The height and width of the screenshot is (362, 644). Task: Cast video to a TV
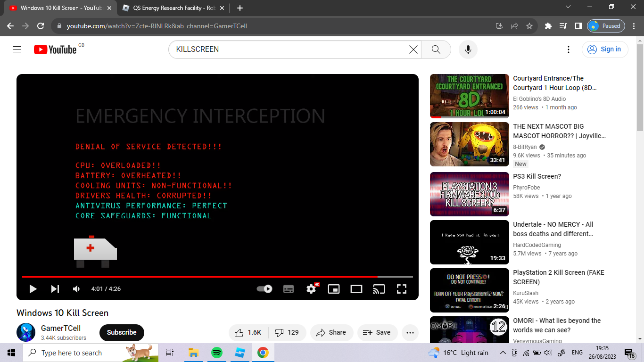tap(379, 289)
